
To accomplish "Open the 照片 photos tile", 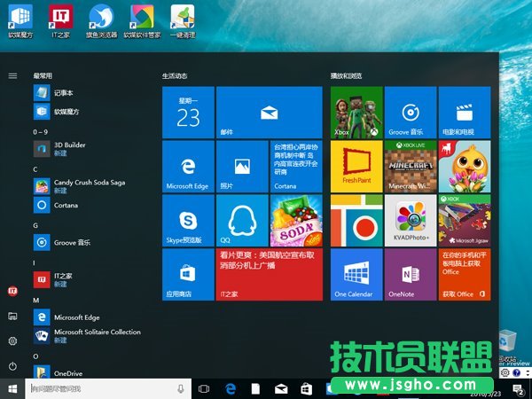I will click(x=242, y=167).
